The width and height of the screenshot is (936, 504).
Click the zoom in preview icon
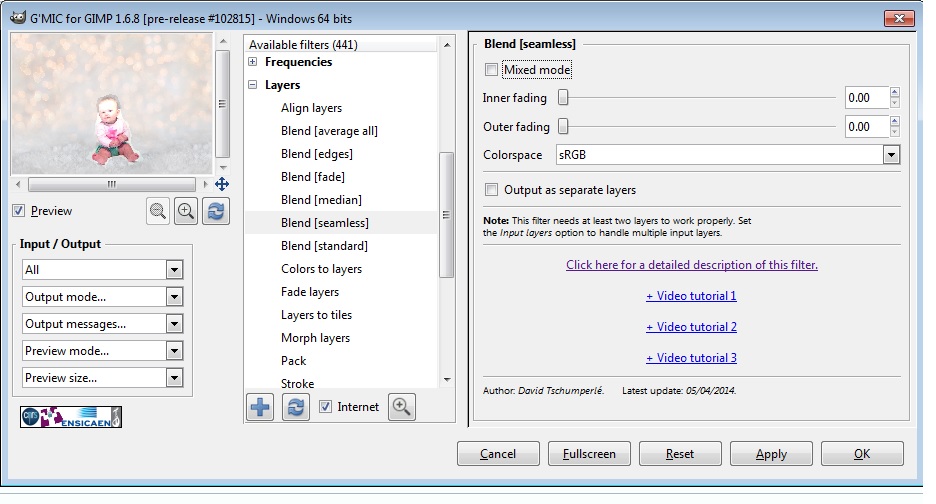[x=186, y=211]
